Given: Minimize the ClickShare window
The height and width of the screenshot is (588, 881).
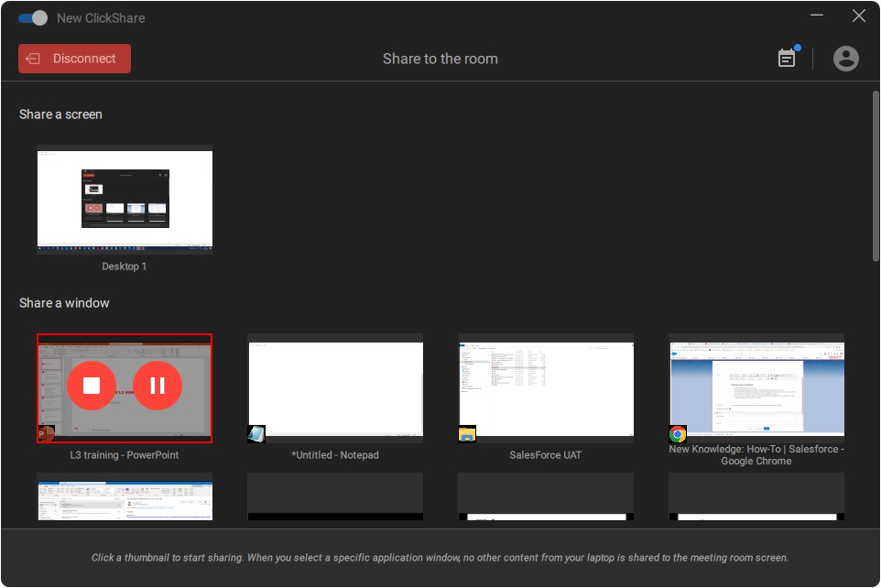Looking at the screenshot, I should pyautogui.click(x=814, y=16).
